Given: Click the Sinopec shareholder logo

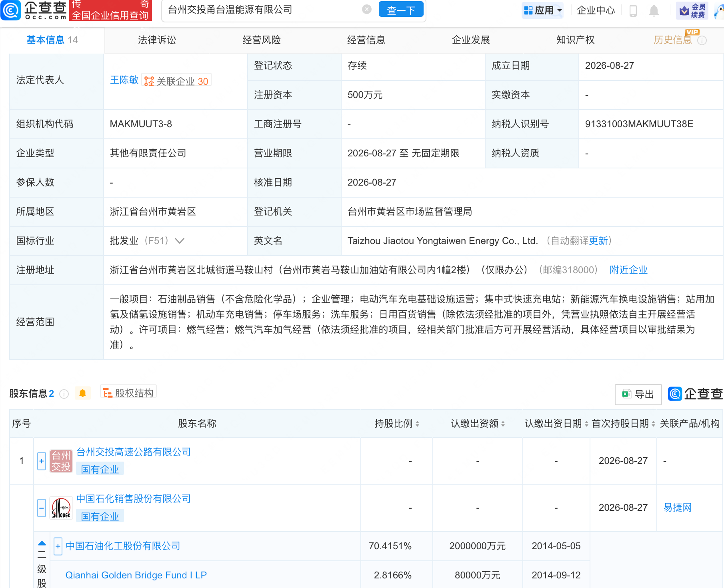Looking at the screenshot, I should (61, 508).
